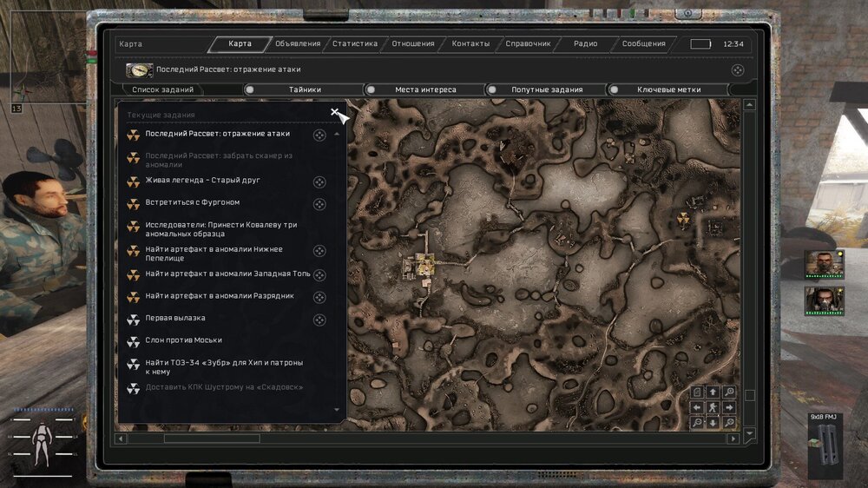The height and width of the screenshot is (488, 868).
Task: Locate Встретиться с Фургоном target on map
Action: pyautogui.click(x=319, y=204)
